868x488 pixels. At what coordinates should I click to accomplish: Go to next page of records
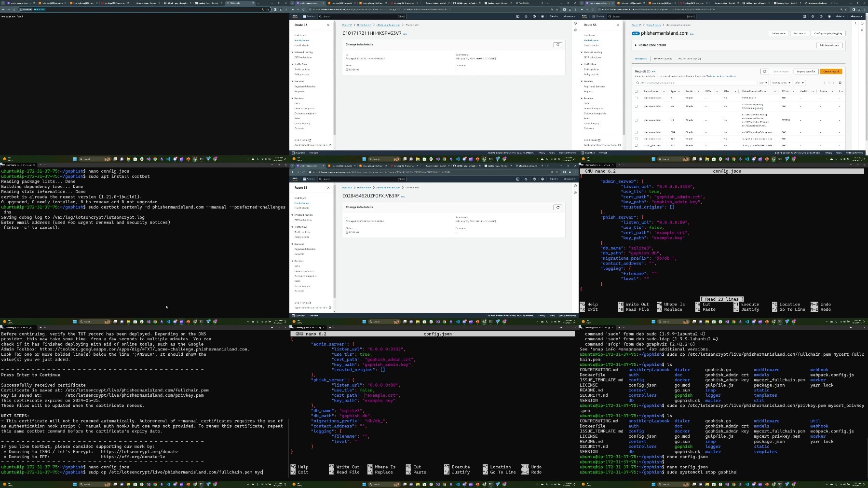pyautogui.click(x=833, y=83)
